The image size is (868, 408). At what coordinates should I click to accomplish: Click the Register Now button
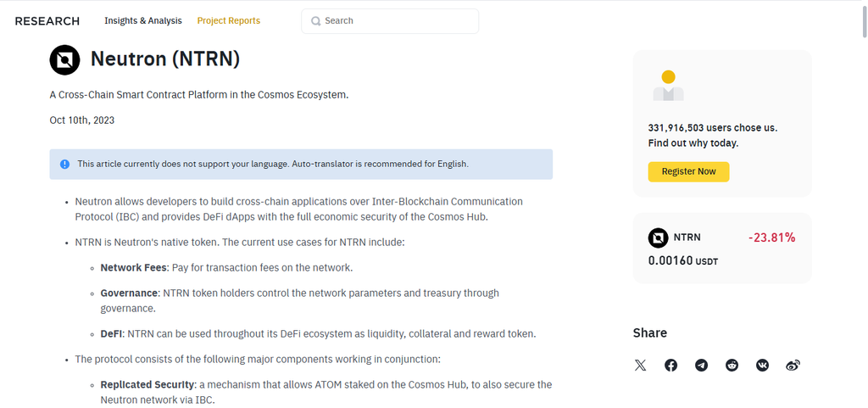click(x=688, y=171)
